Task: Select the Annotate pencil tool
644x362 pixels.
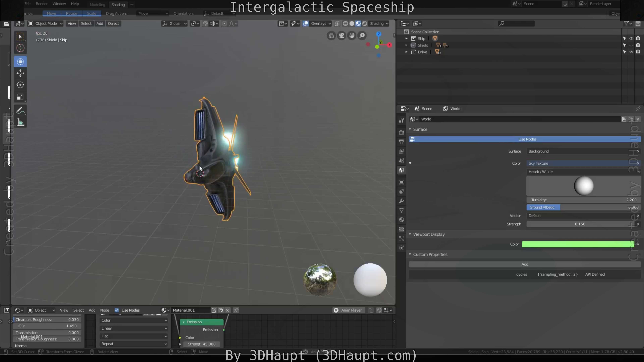Action: click(x=20, y=110)
